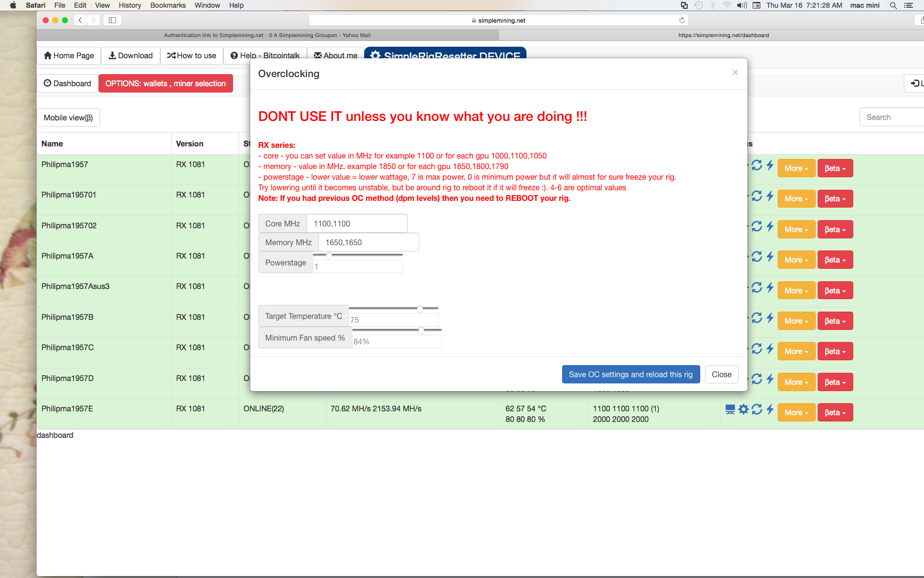
Task: Click the Target Temperature slider handle
Action: 420,309
